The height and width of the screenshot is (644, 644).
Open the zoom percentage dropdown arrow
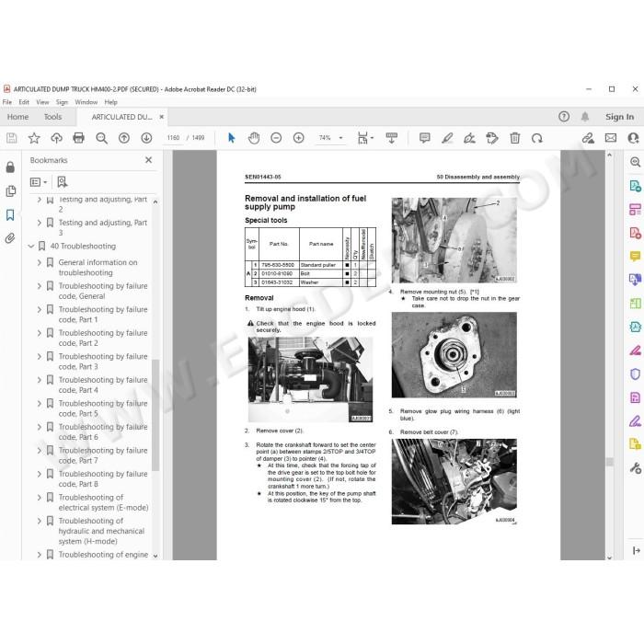340,138
